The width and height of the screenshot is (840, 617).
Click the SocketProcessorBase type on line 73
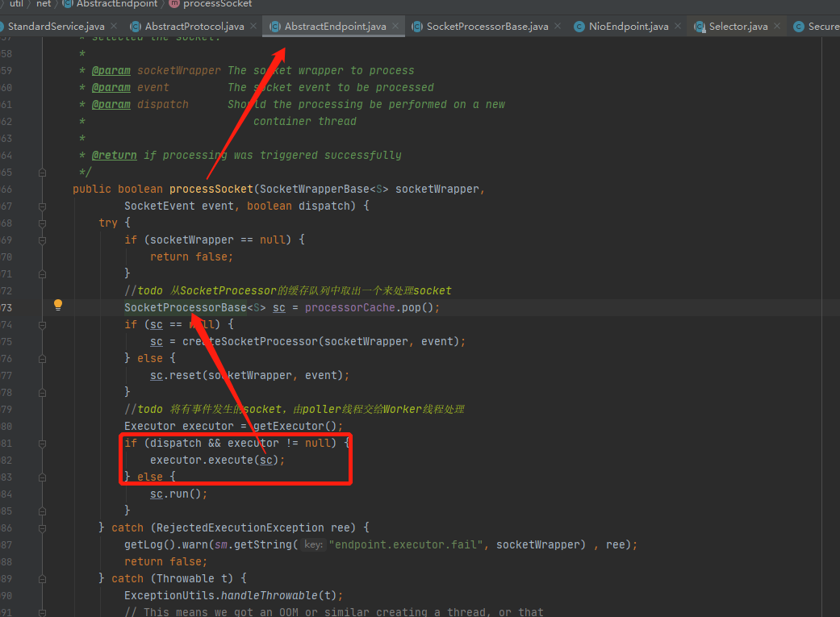(x=186, y=307)
